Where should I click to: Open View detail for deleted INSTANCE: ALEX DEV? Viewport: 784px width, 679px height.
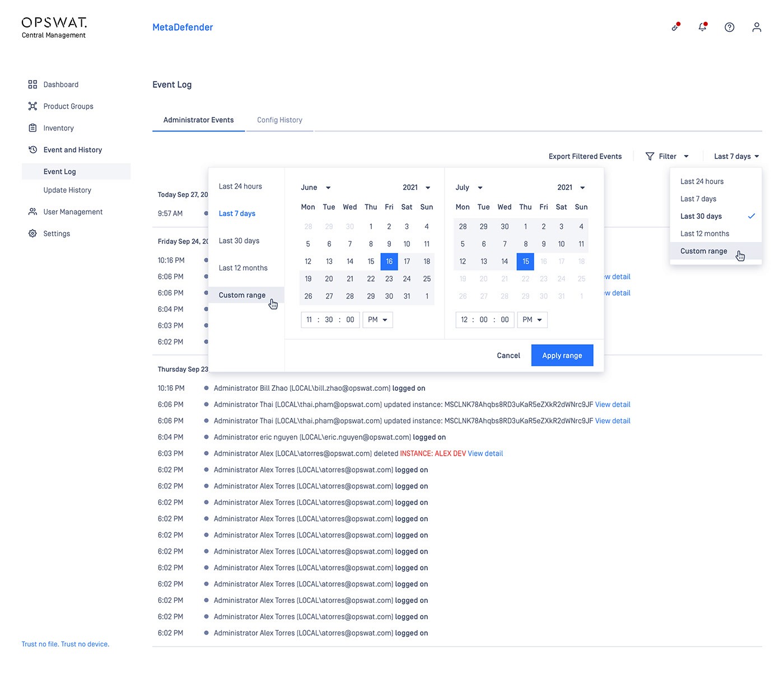[x=486, y=453]
